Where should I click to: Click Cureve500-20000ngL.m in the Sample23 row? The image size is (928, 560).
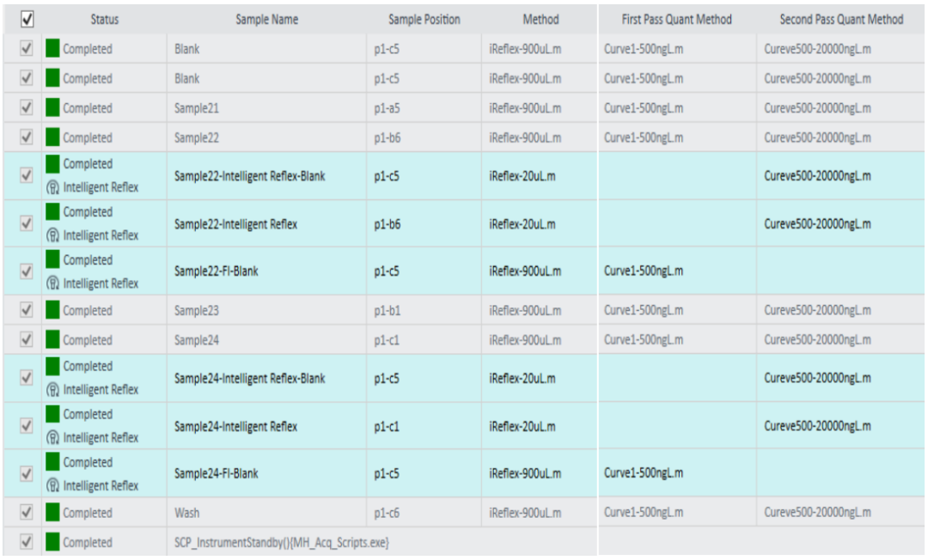pyautogui.click(x=817, y=310)
